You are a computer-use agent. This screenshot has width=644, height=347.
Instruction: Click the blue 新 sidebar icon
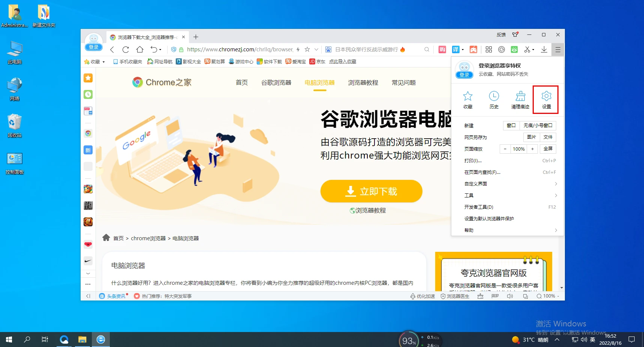click(88, 150)
